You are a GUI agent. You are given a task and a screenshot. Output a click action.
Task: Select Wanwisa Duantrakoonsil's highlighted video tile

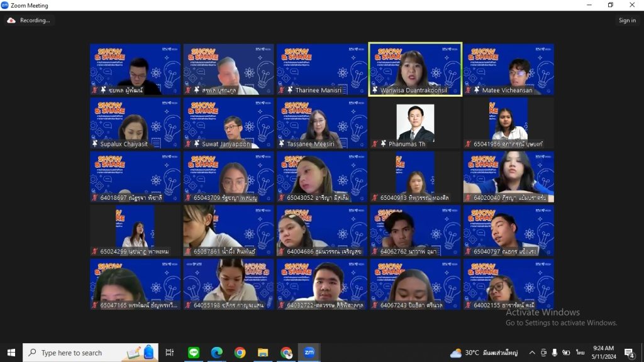point(415,69)
